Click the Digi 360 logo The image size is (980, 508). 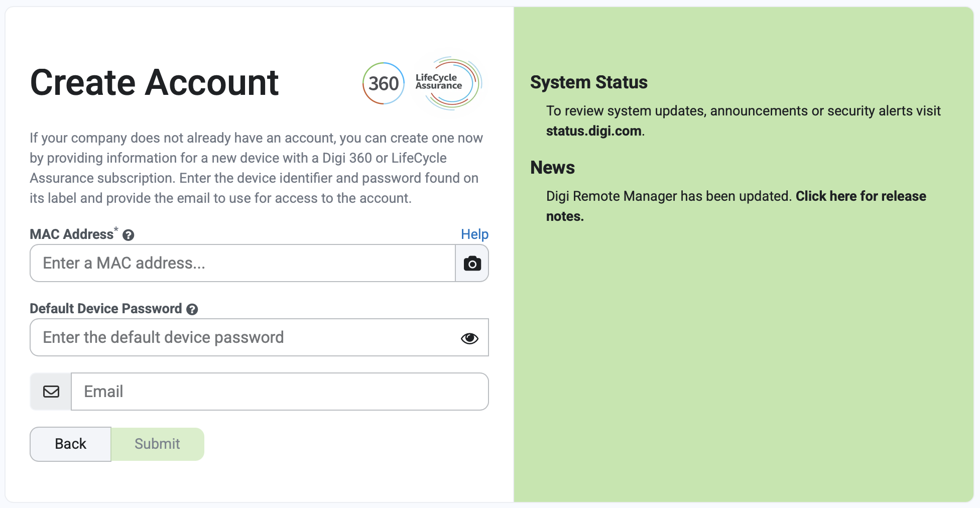(x=384, y=83)
